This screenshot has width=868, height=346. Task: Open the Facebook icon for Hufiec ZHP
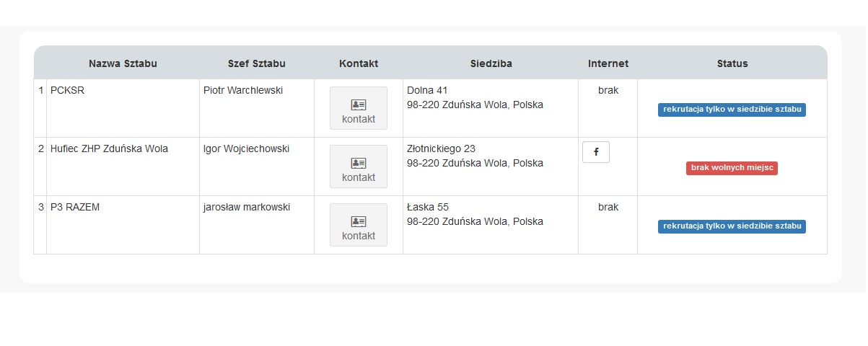click(x=595, y=152)
